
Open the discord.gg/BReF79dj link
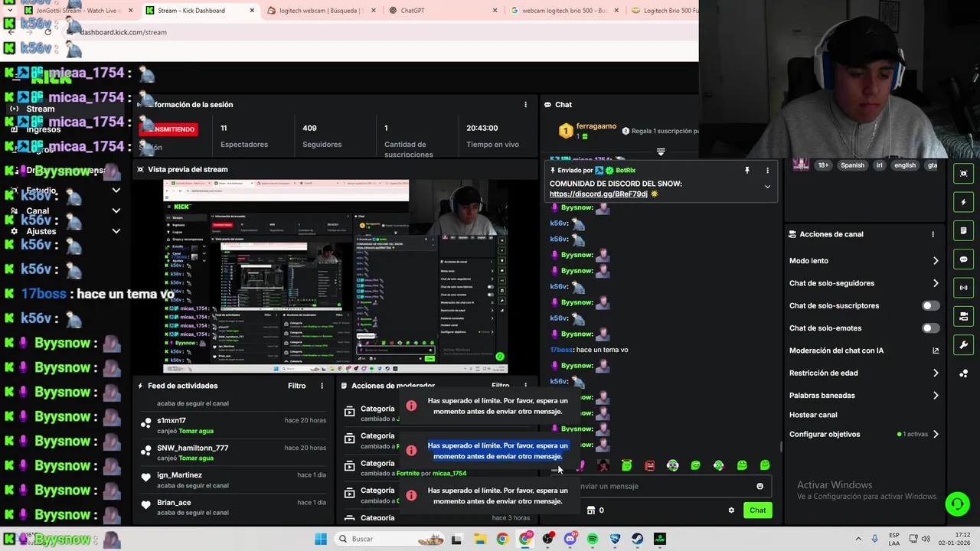pyautogui.click(x=599, y=194)
